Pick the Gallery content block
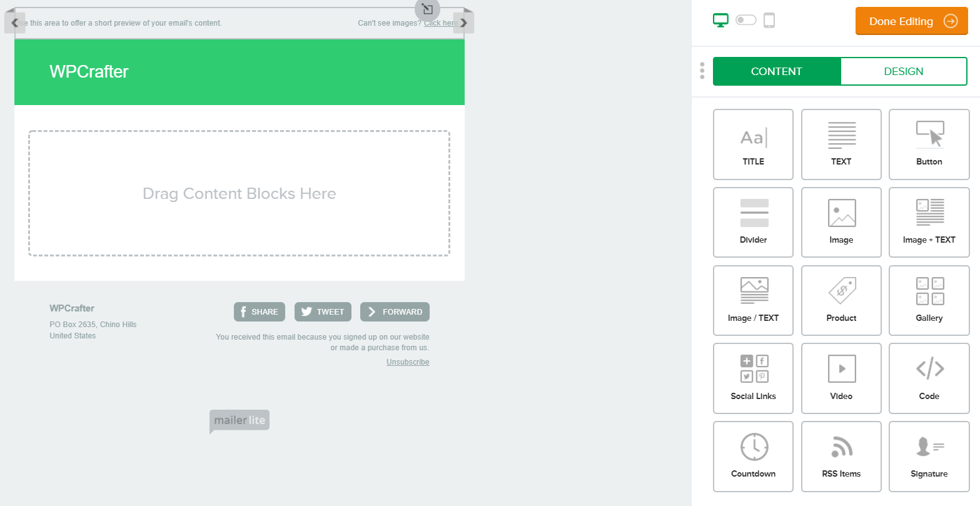 pos(929,300)
